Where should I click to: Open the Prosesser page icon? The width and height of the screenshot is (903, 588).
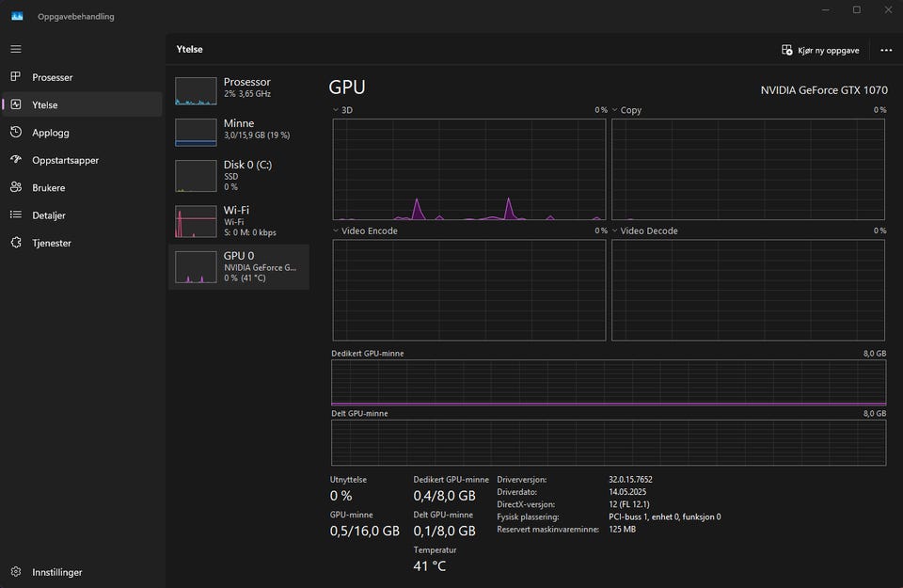click(x=15, y=77)
